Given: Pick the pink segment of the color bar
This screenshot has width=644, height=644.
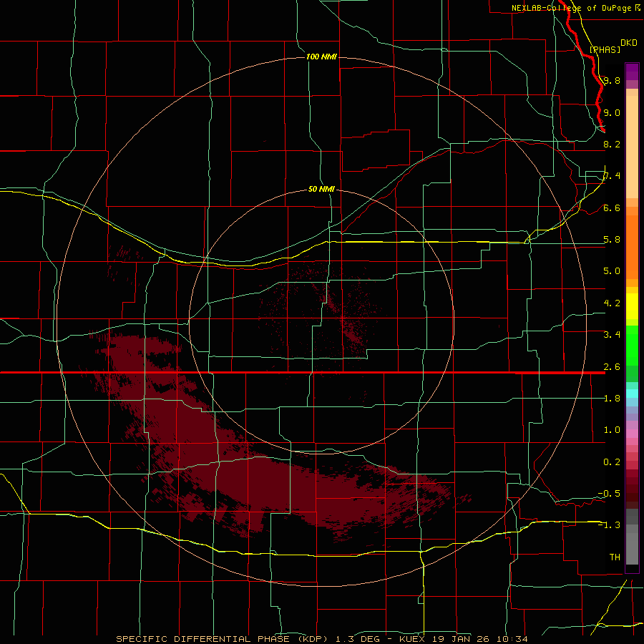Looking at the screenshot, I should pos(632,434).
